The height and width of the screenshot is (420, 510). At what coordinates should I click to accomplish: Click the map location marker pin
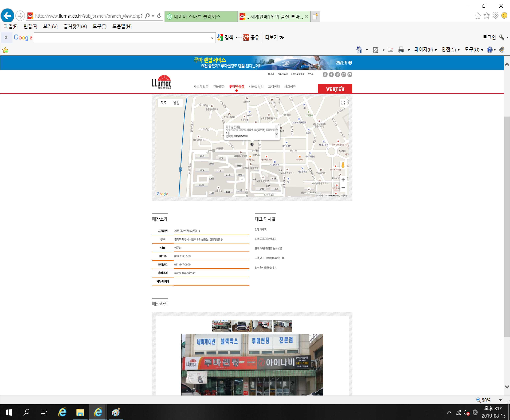tap(252, 144)
